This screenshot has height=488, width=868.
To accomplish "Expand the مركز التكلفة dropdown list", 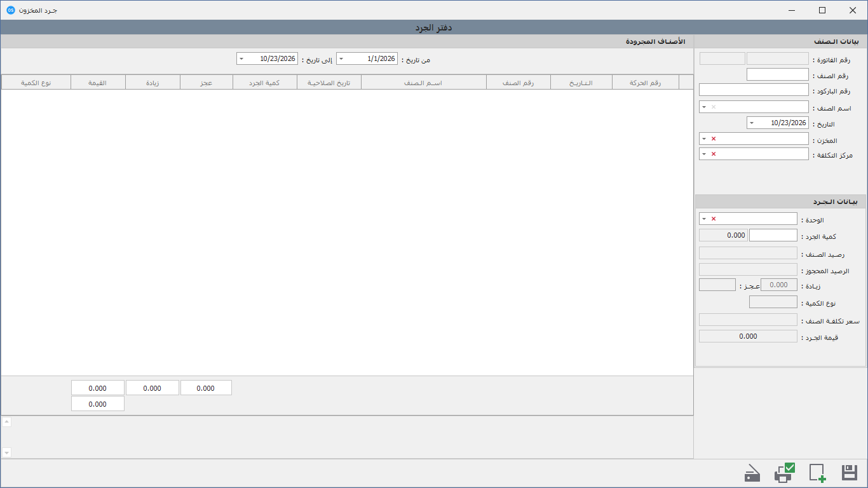I will (704, 154).
